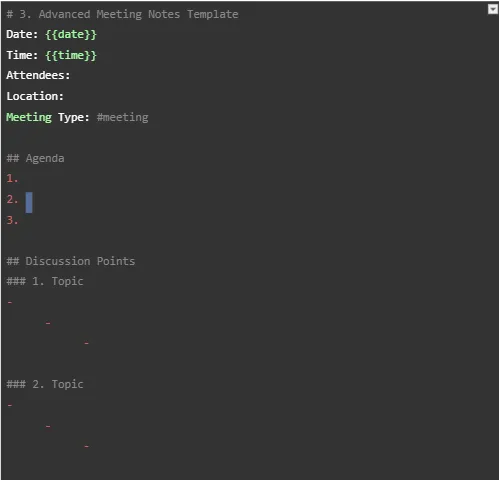Open the dropdown arrow in top-right corner
Image resolution: width=499 pixels, height=480 pixels.
coord(493,9)
